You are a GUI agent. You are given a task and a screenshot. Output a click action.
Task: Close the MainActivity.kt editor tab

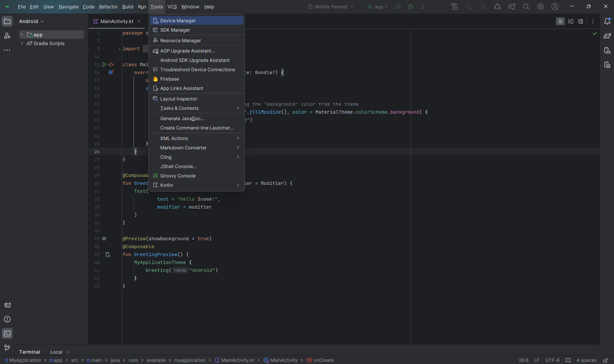(139, 21)
